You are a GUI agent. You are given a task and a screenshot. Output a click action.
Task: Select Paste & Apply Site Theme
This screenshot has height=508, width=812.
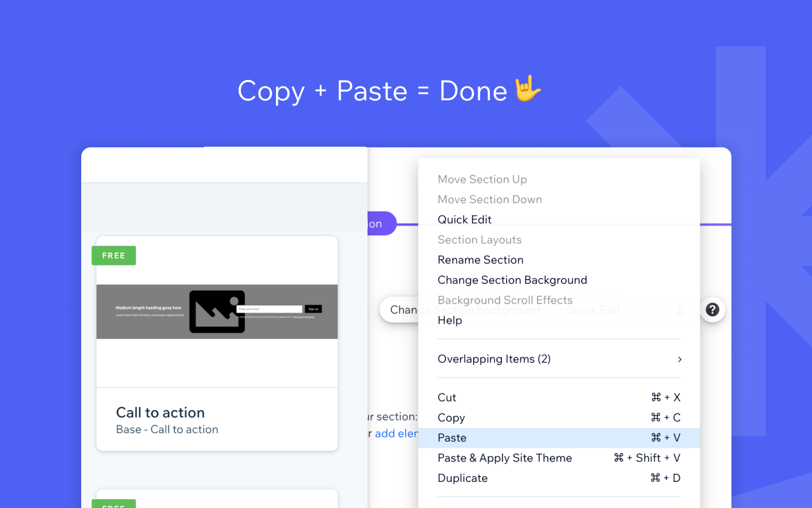click(x=504, y=457)
